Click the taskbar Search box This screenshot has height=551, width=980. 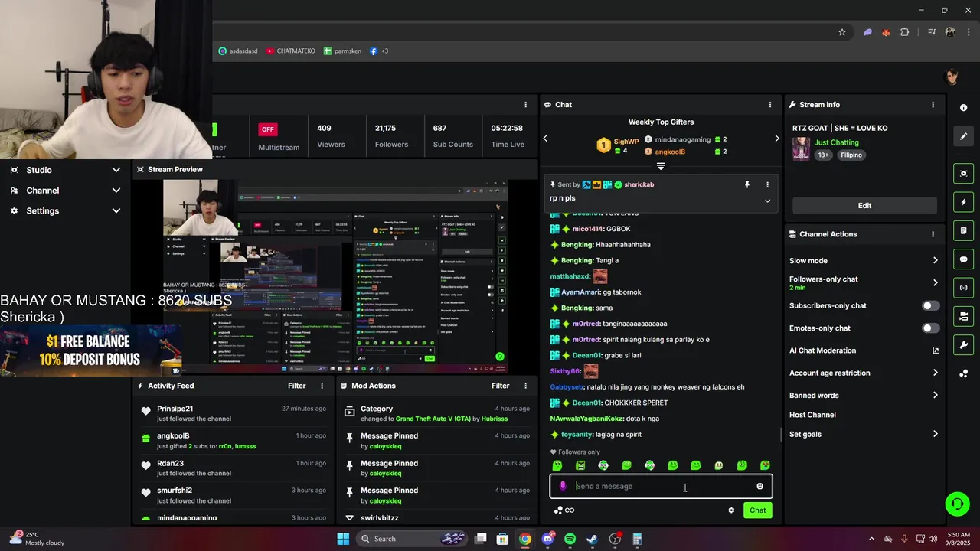pyautogui.click(x=411, y=539)
